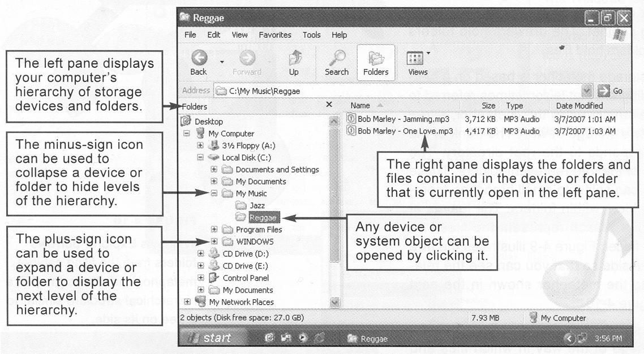The width and height of the screenshot is (644, 354).
Task: Click the 3½ Floppy drive icon
Action: coord(213,145)
